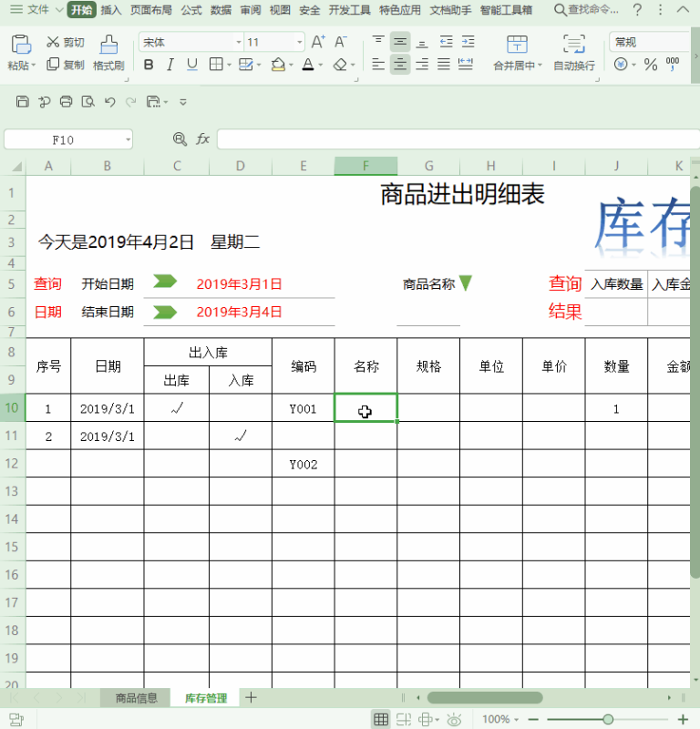The width and height of the screenshot is (700, 729).
Task: Align cell text to the left
Action: tap(378, 64)
